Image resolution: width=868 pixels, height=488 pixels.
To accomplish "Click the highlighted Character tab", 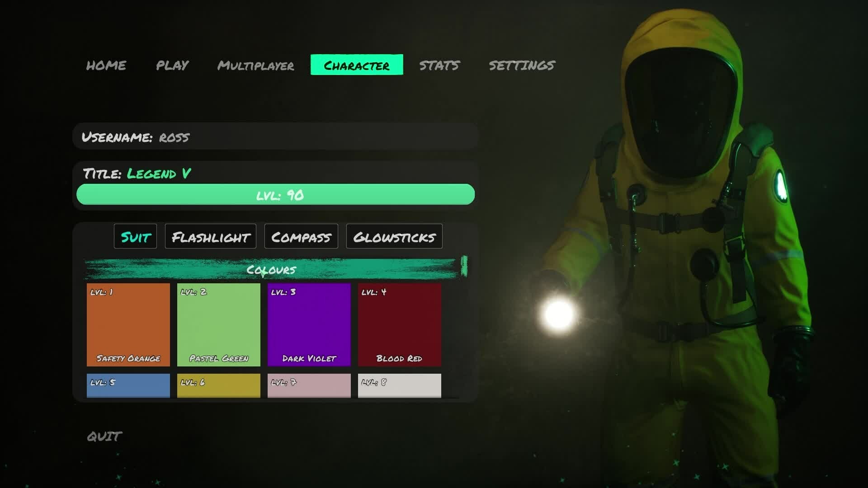I will 357,65.
